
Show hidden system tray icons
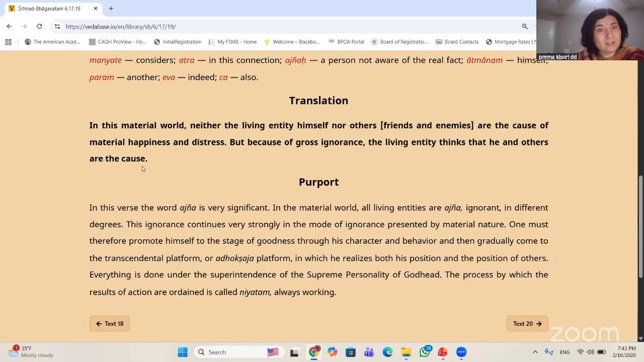[535, 352]
